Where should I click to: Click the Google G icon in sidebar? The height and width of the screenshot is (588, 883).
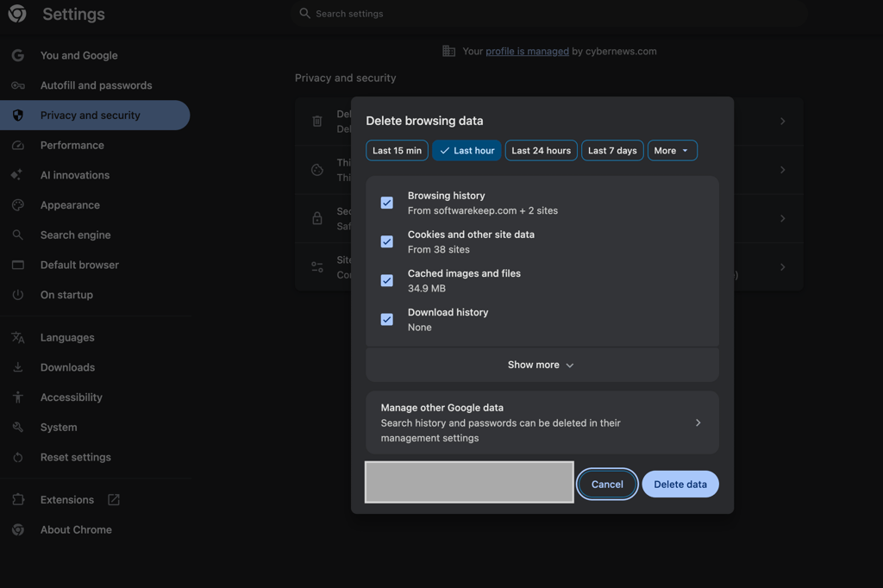pos(18,55)
